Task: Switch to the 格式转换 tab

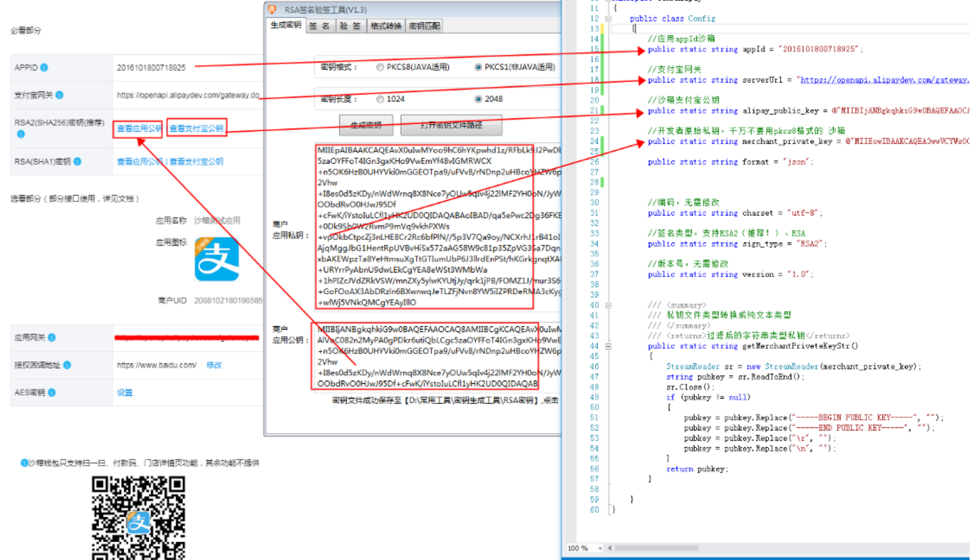Action: click(x=386, y=26)
